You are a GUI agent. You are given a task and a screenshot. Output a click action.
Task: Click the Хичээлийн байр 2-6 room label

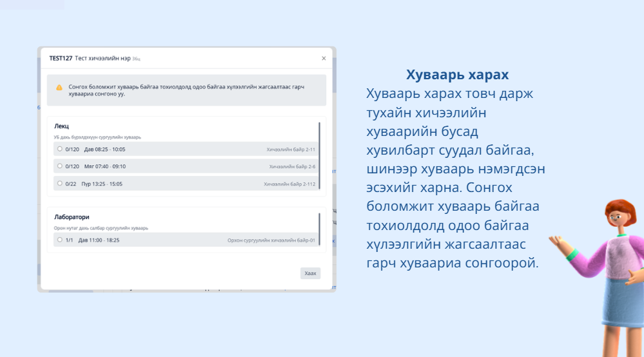click(x=292, y=166)
